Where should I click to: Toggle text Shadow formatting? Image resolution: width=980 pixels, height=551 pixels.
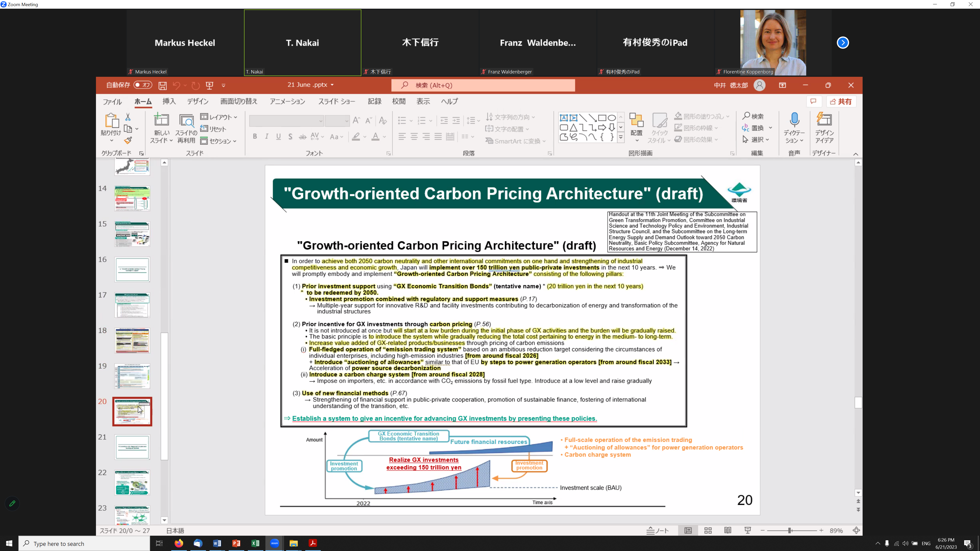pyautogui.click(x=290, y=136)
